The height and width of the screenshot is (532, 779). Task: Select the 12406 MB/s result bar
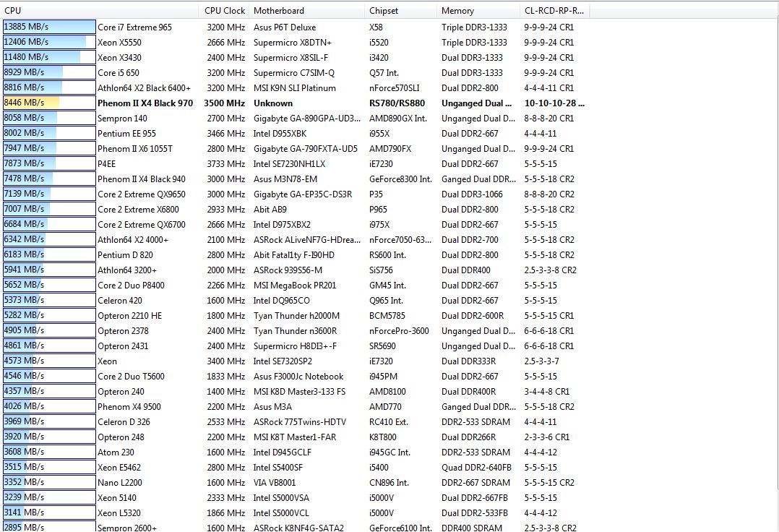(x=49, y=42)
